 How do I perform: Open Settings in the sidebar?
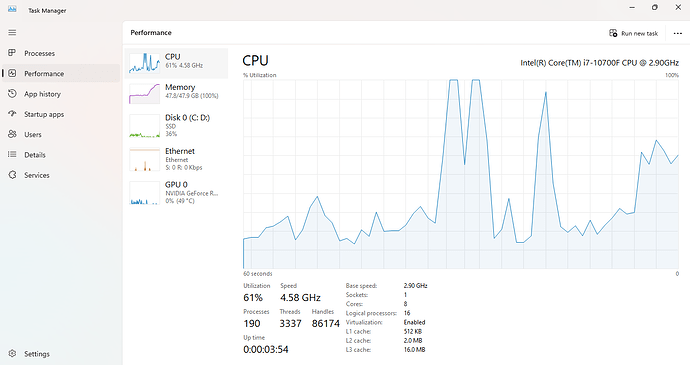coord(61,354)
